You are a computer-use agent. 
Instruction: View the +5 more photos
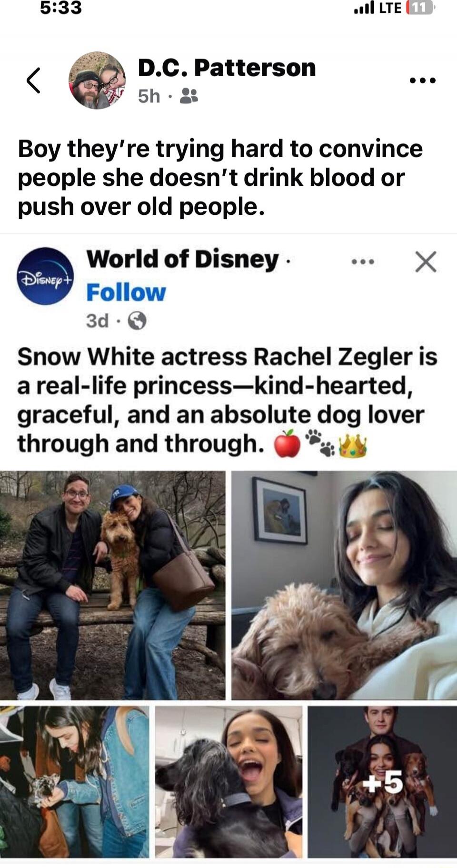pos(382,782)
